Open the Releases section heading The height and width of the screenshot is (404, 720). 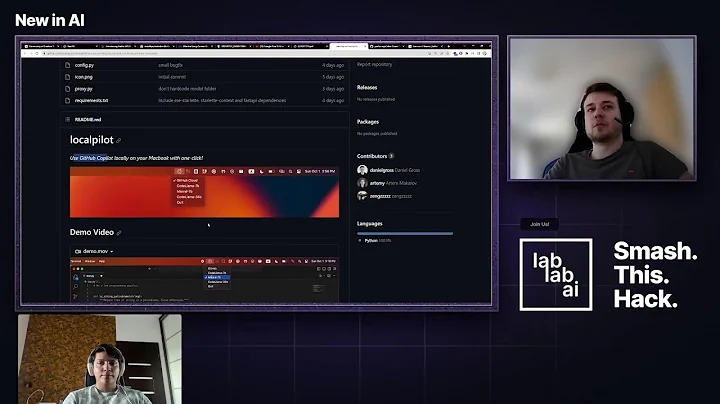pos(367,87)
